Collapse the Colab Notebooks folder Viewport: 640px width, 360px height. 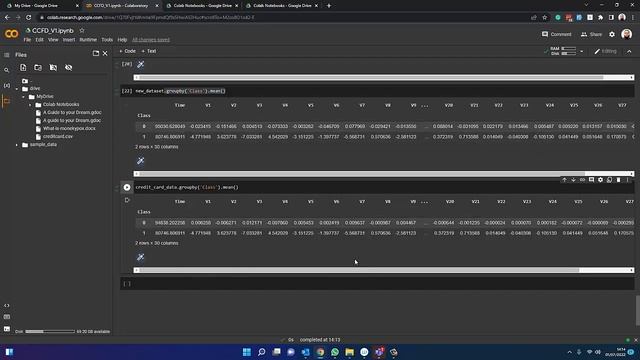tap(30, 105)
